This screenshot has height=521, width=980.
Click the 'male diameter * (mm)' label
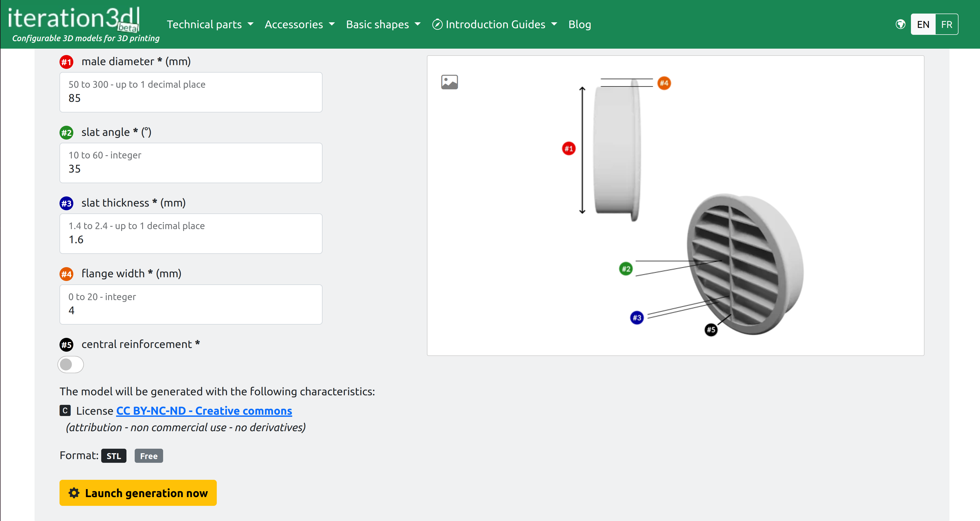tap(136, 61)
